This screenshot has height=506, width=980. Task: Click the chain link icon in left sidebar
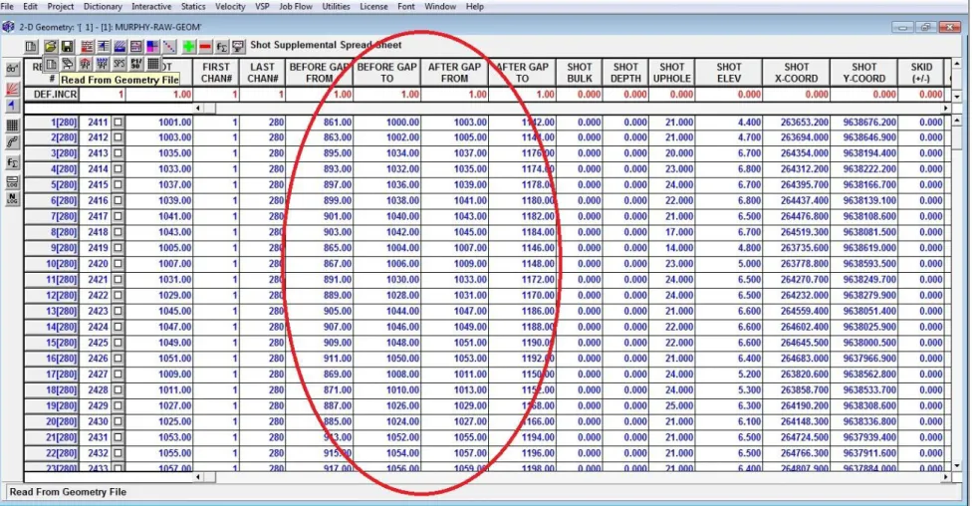(x=13, y=142)
